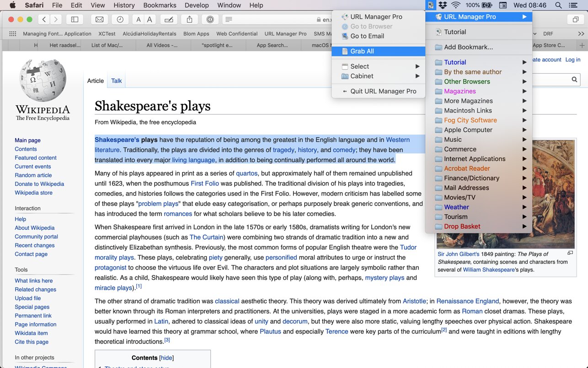Click the larger text size A button
588x368 pixels.
(149, 19)
